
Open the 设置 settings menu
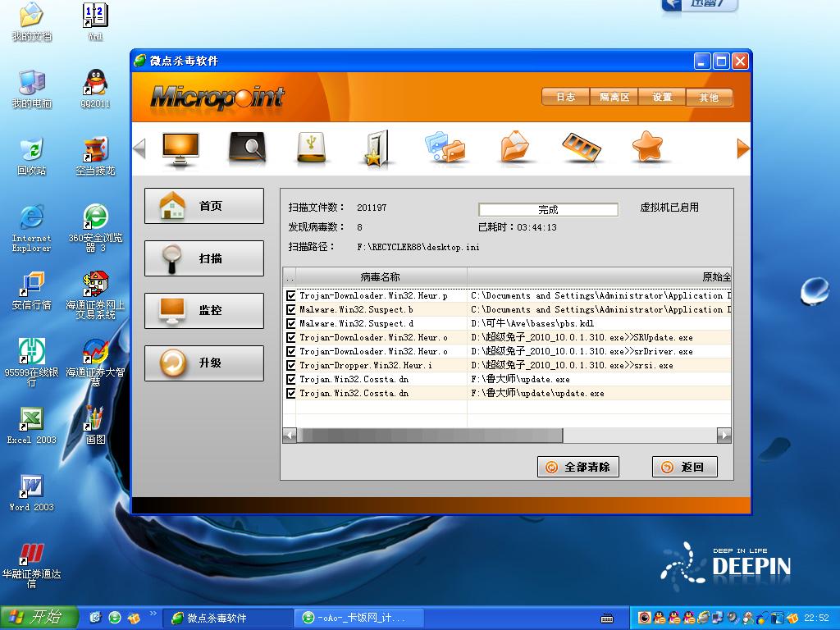pos(662,97)
